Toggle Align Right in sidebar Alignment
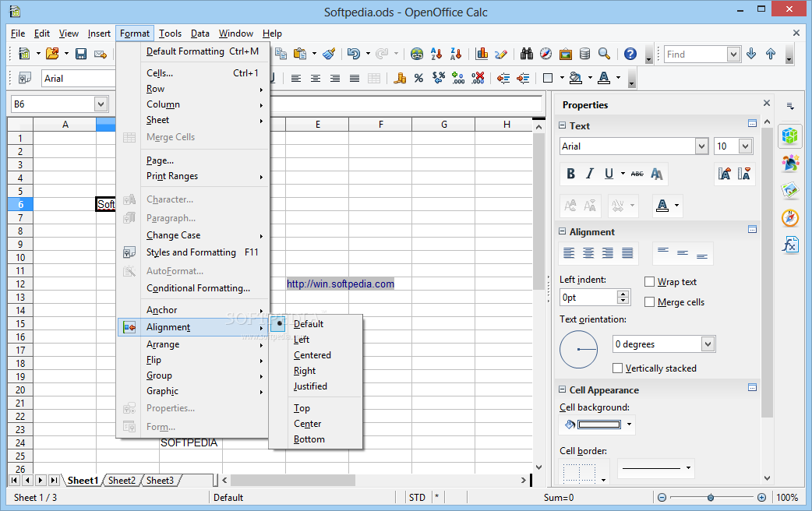Image resolution: width=812 pixels, height=511 pixels. (x=608, y=253)
